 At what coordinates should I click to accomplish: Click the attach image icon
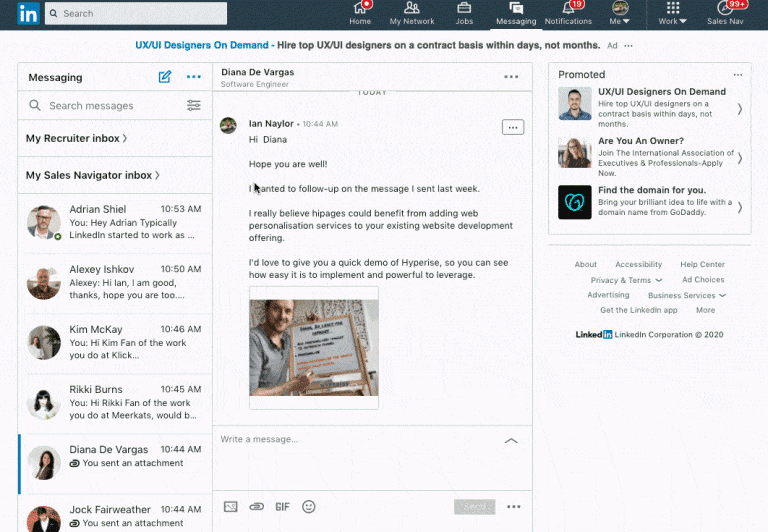231,507
